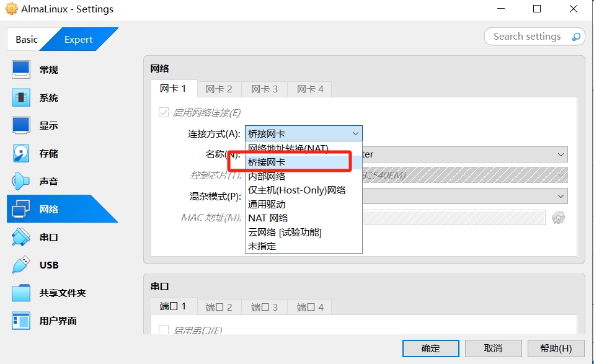The image size is (594, 364).
Task: Select the 存储 settings category
Action: pyautogui.click(x=49, y=153)
